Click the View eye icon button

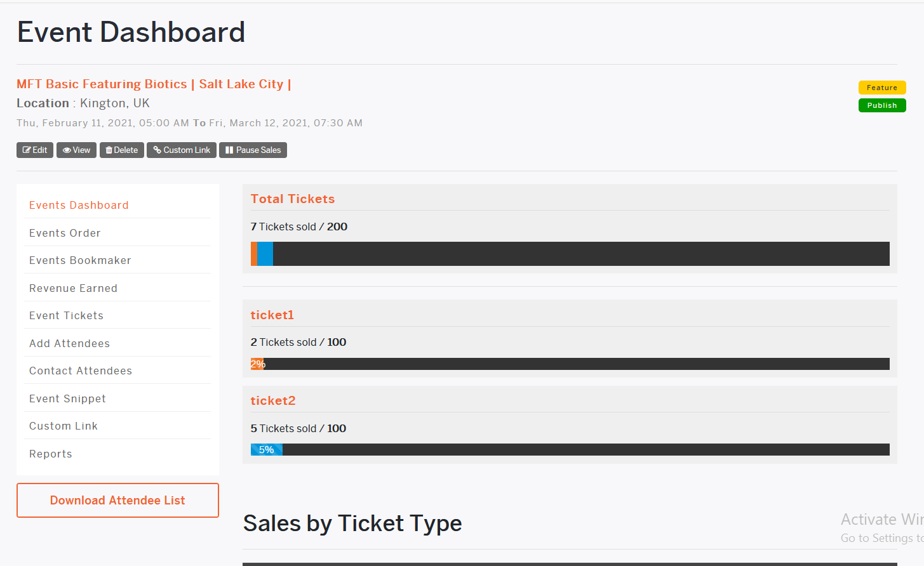click(76, 150)
